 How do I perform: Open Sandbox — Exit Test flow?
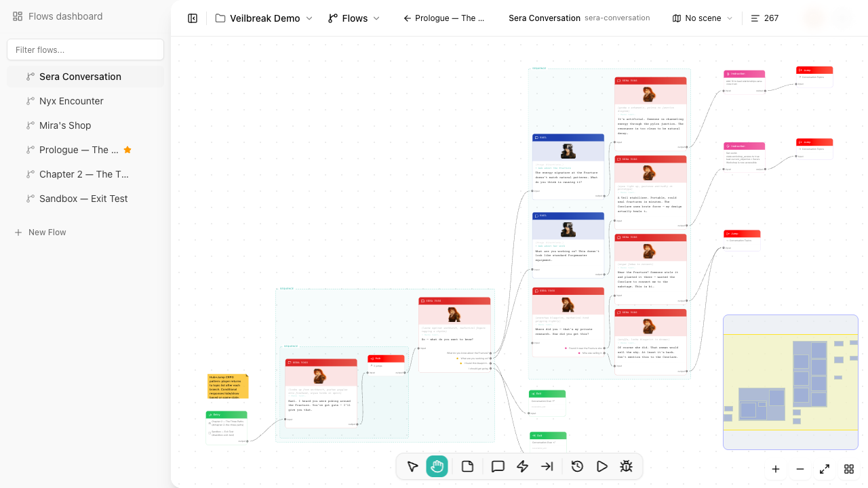point(85,199)
